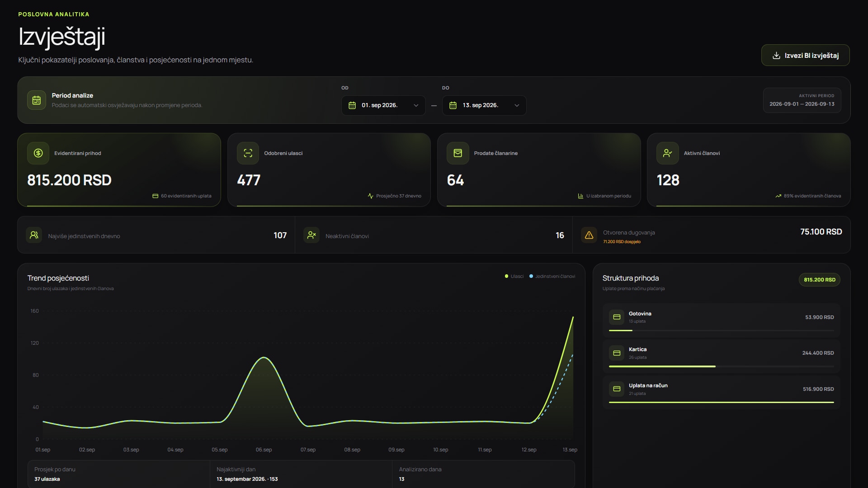Click the 16 Neaktivni članovi value
The image size is (868, 488).
(560, 235)
